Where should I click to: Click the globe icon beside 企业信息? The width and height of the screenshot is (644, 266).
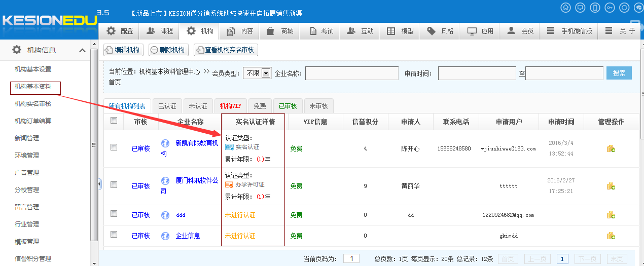tap(165, 236)
